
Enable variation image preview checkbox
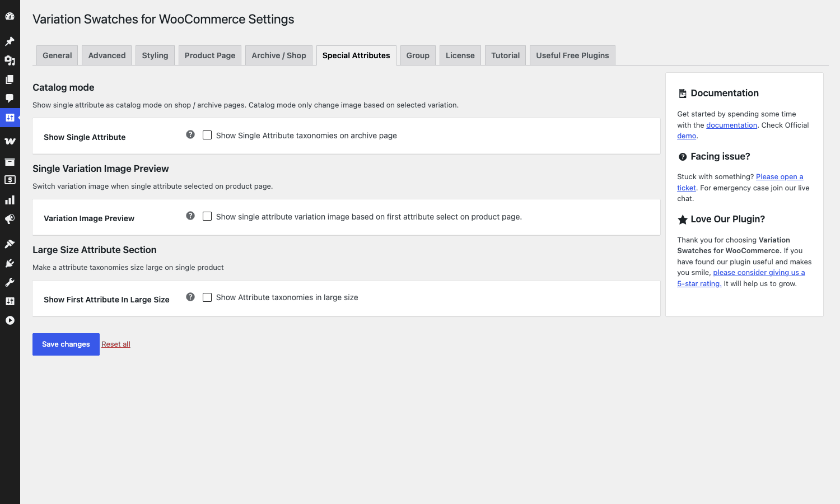(x=207, y=216)
